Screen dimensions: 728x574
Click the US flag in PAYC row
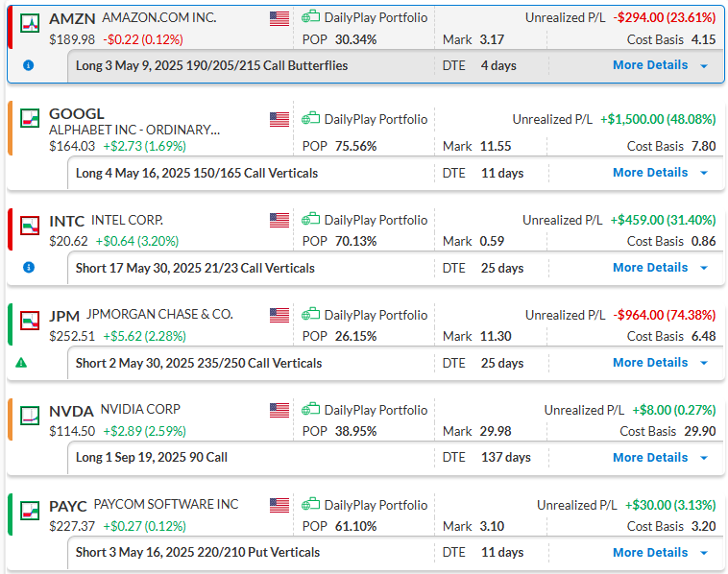click(x=279, y=505)
